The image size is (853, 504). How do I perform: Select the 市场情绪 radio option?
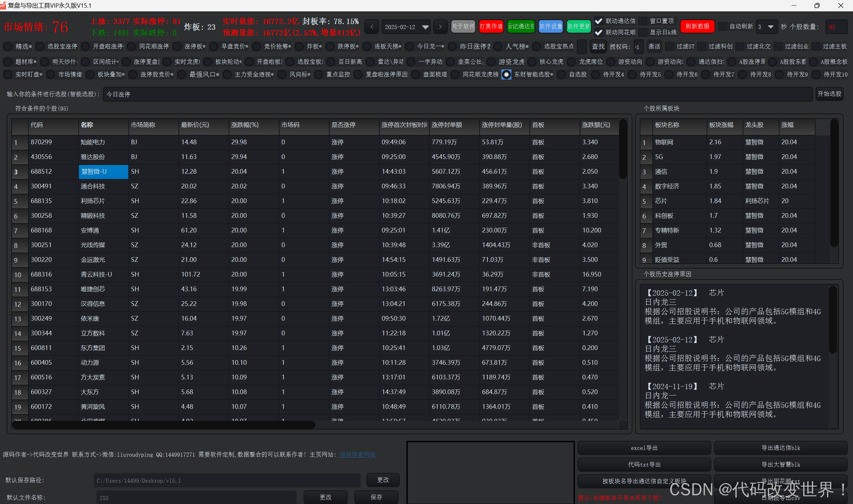click(50, 74)
